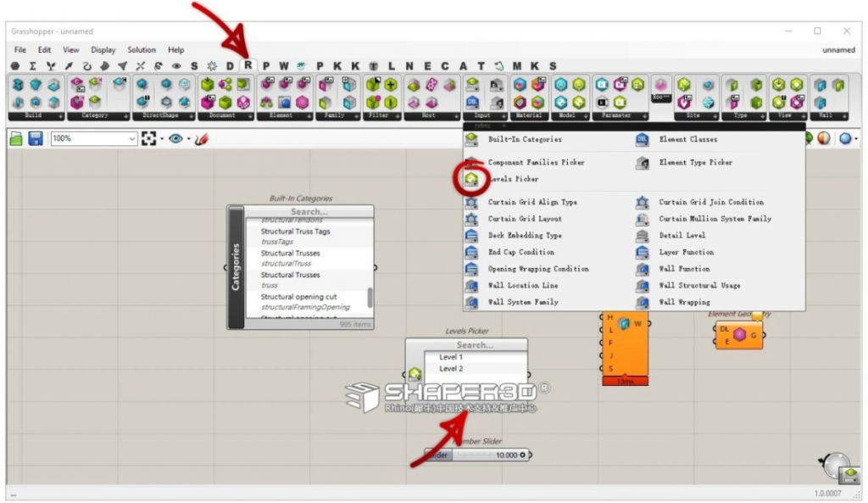Click the black K hexagon icon in Parameter panel

[x=603, y=102]
